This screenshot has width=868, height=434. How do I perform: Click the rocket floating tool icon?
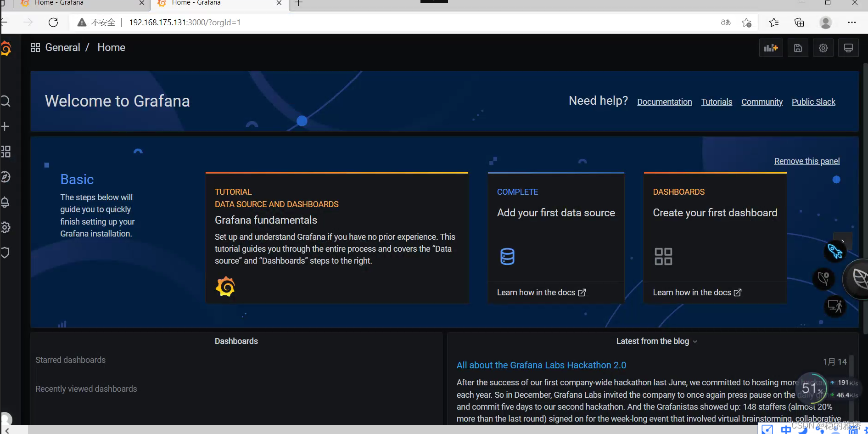tap(835, 251)
